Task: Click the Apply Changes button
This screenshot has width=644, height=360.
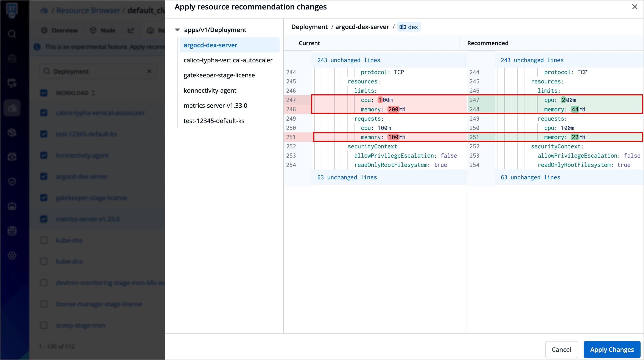Action: pos(611,349)
